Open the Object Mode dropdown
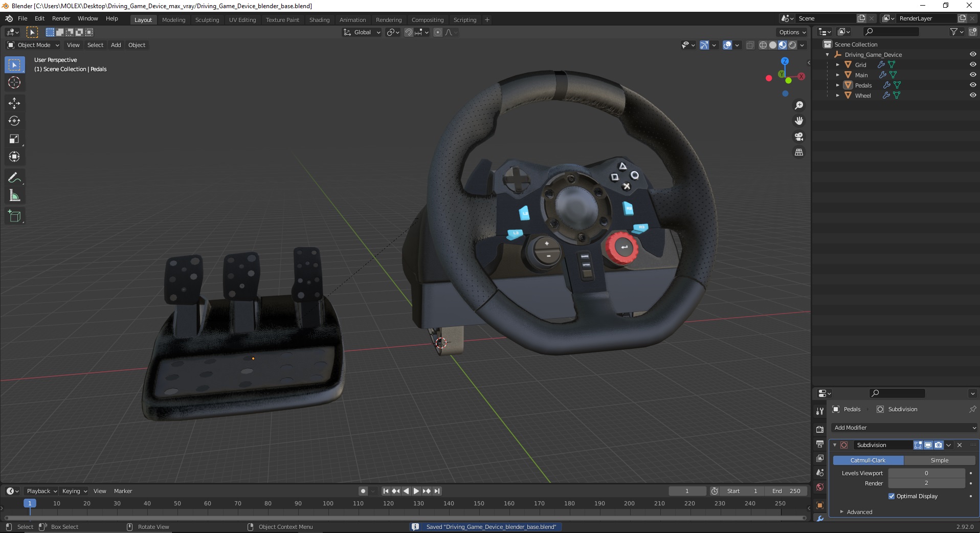This screenshot has width=980, height=533. click(x=33, y=45)
